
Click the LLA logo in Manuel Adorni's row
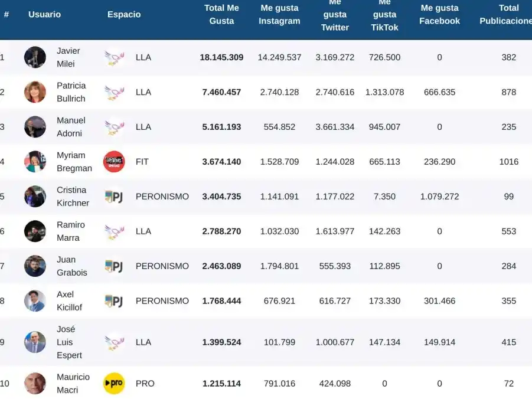114,127
